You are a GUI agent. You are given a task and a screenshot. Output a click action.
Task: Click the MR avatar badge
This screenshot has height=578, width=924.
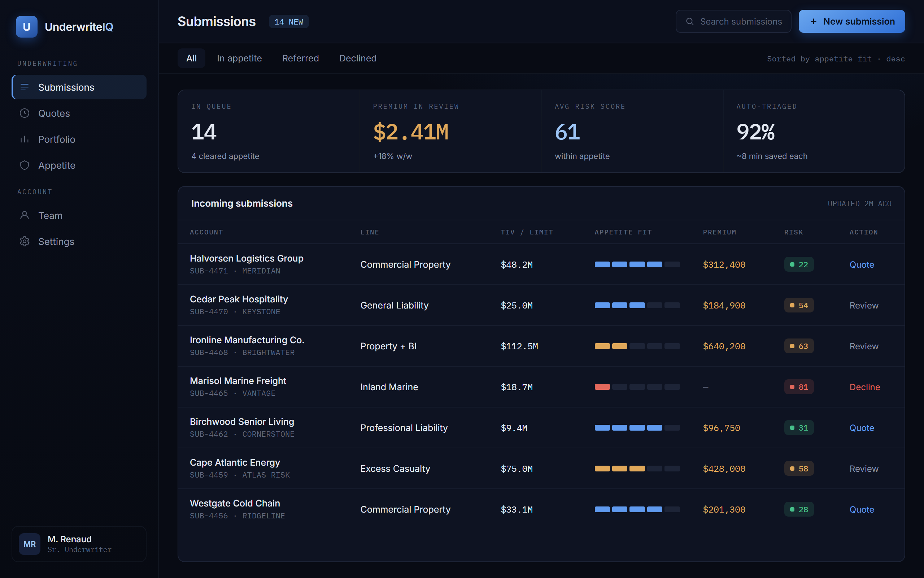pos(29,544)
